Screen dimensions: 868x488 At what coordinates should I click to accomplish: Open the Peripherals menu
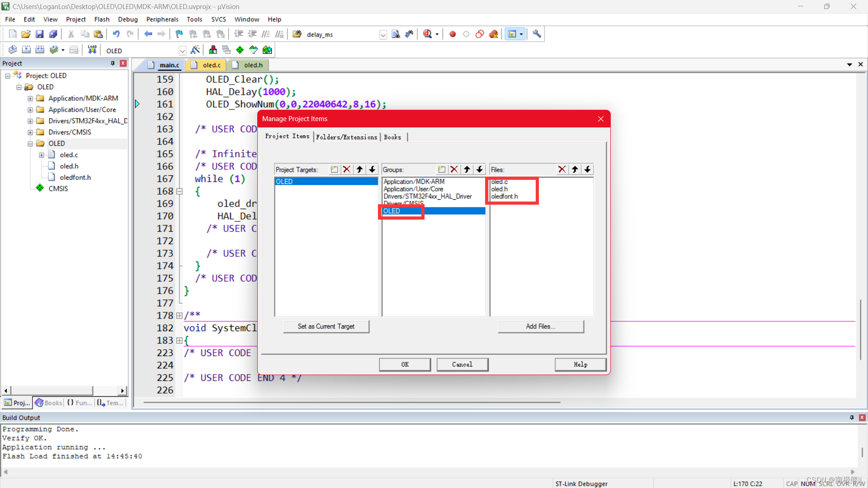162,19
